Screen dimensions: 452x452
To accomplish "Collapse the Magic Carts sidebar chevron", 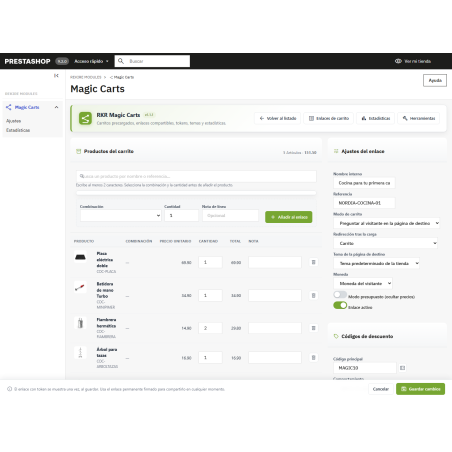I will click(x=56, y=107).
